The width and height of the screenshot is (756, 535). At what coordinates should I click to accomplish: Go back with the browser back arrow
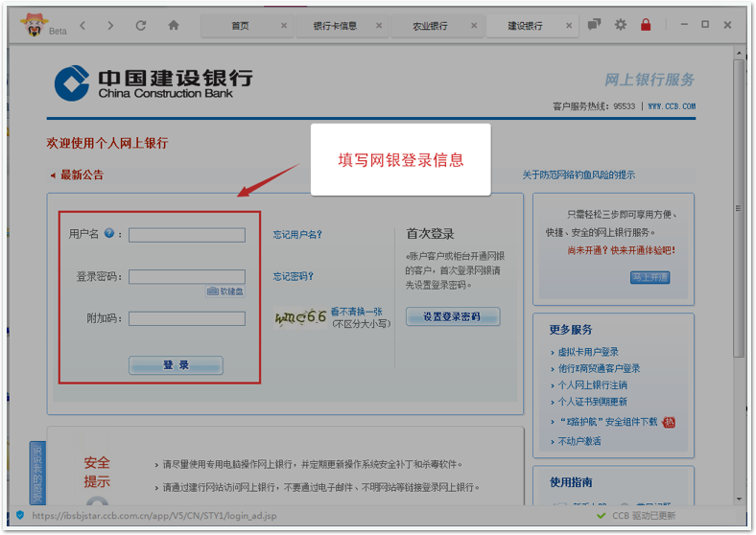tap(83, 26)
